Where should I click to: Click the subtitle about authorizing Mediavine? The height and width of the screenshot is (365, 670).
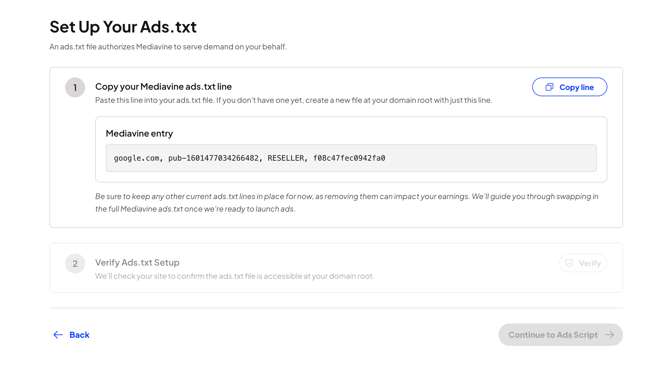click(168, 47)
